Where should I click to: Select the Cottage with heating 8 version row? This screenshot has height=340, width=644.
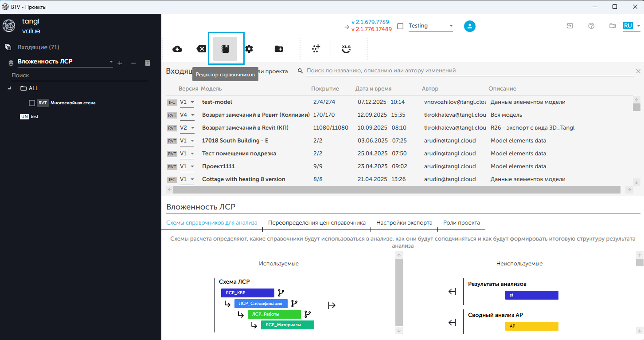(243, 179)
